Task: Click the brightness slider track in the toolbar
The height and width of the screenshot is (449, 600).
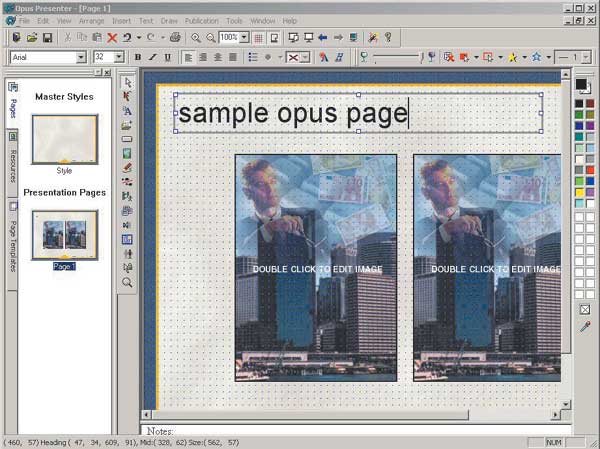Action: (x=397, y=57)
